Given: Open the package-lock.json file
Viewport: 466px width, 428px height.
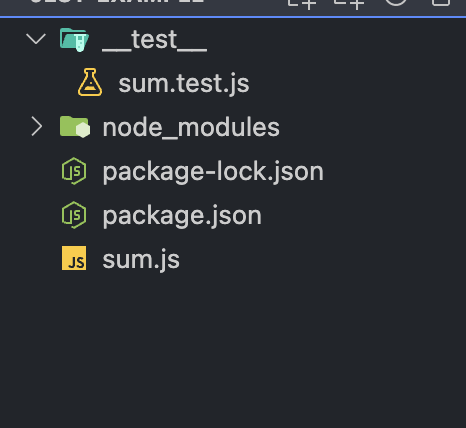Looking at the screenshot, I should [213, 172].
